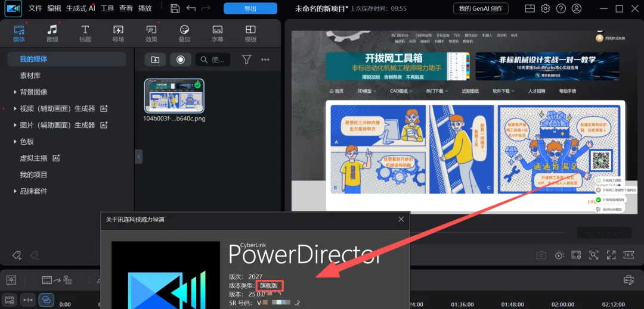Viewport: 644px width, 309px height.
Task: Click the 02:00:00 mark on timeline ruler
Action: (x=563, y=304)
